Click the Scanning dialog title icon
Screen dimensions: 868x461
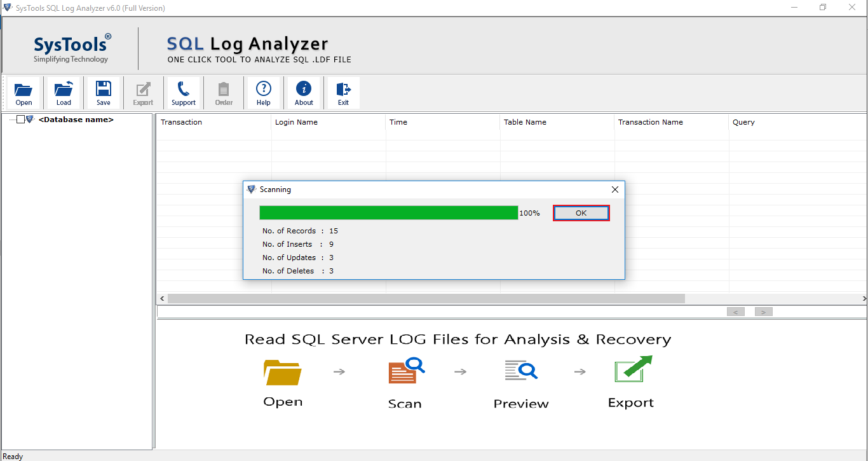coord(252,189)
